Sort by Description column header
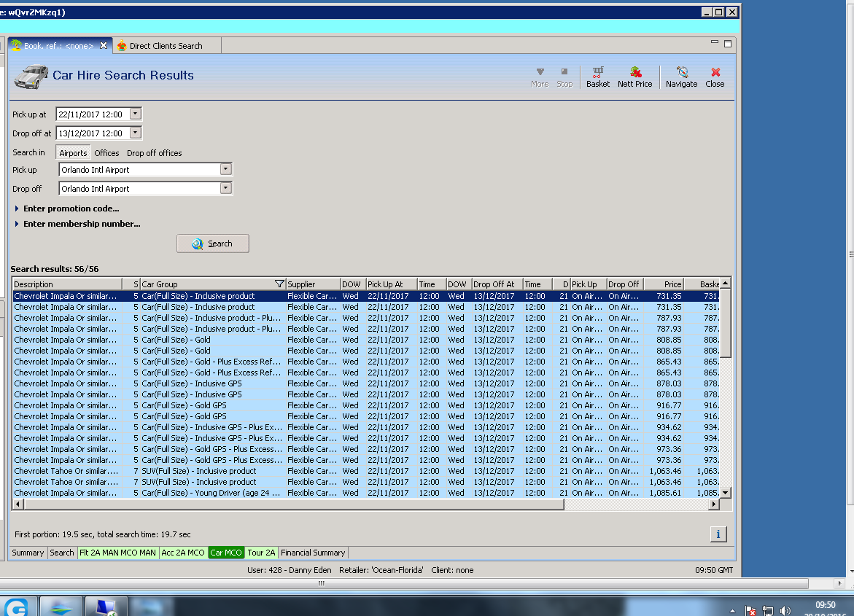This screenshot has height=616, width=854. (67, 284)
